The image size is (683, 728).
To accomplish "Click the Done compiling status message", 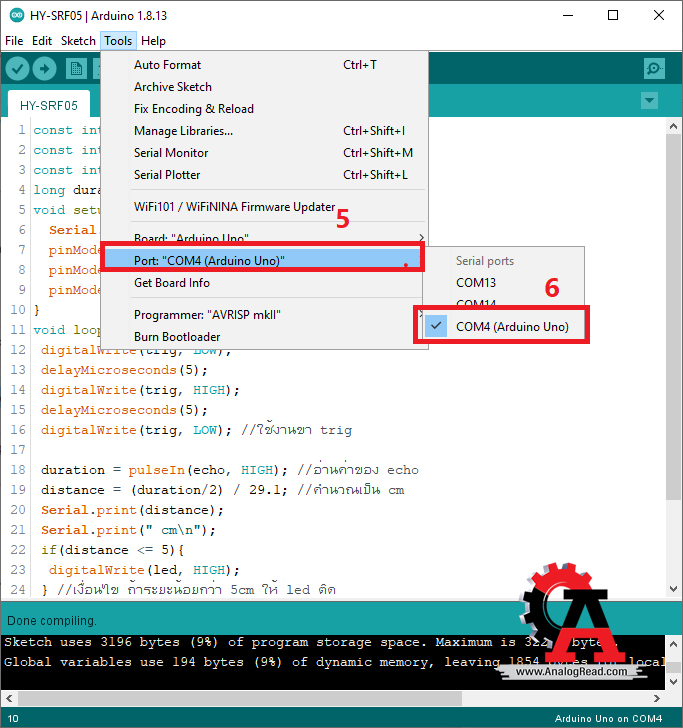I will [x=52, y=621].
